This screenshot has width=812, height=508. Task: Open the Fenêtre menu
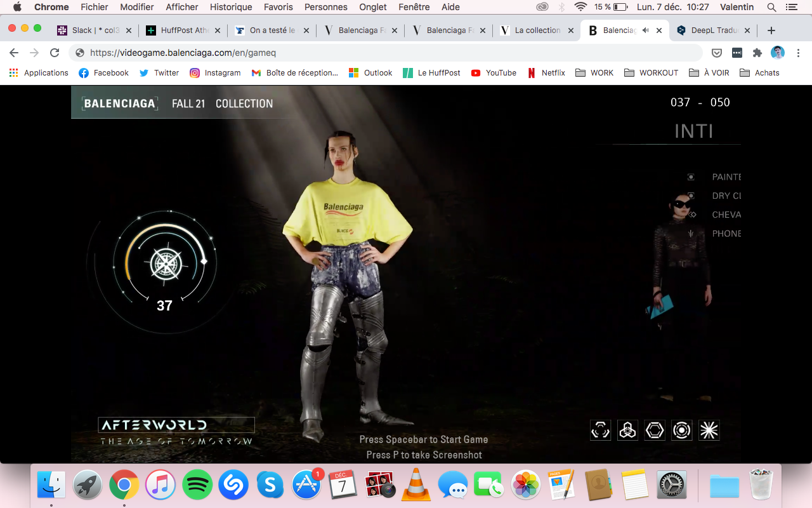click(x=414, y=7)
